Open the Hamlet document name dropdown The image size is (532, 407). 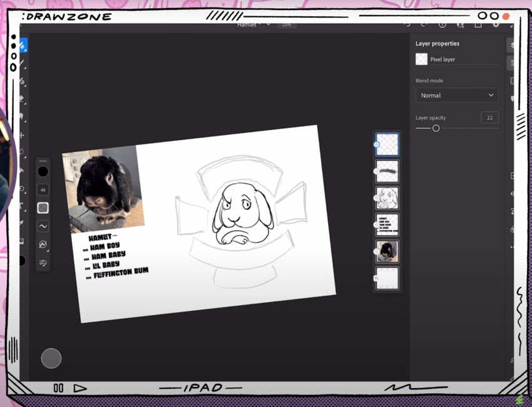point(253,24)
